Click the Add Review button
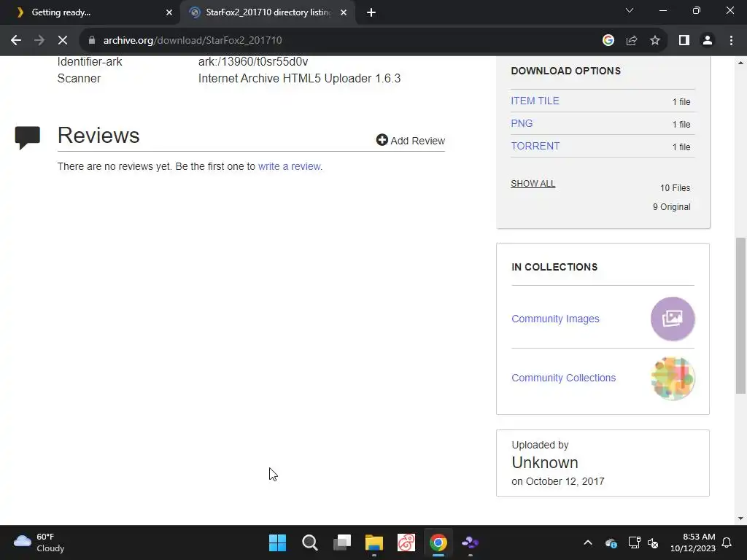The image size is (747, 560). click(x=411, y=141)
